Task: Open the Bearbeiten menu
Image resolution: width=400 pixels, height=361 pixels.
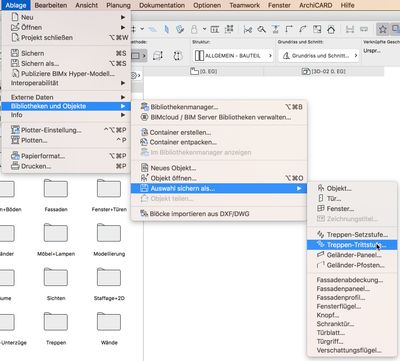Action: coord(51,5)
